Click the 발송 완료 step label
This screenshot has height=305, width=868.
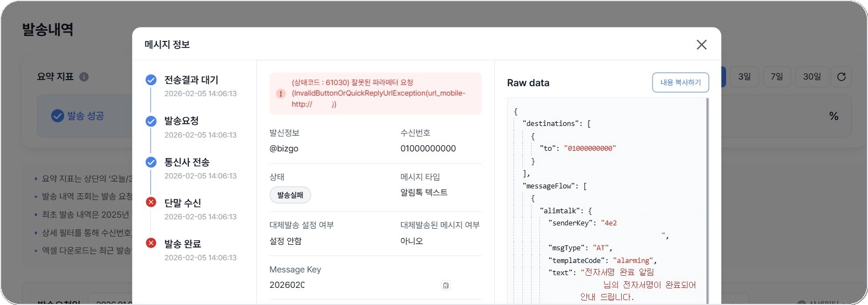coord(183,244)
